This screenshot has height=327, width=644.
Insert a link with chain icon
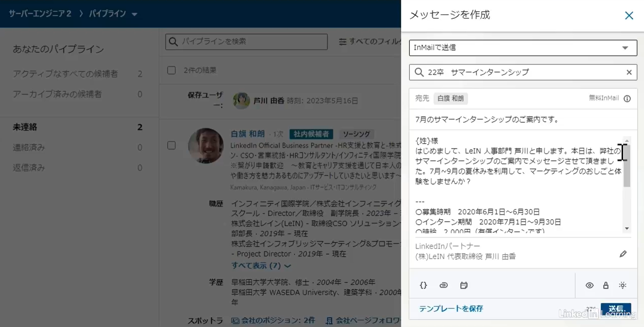[x=443, y=285]
